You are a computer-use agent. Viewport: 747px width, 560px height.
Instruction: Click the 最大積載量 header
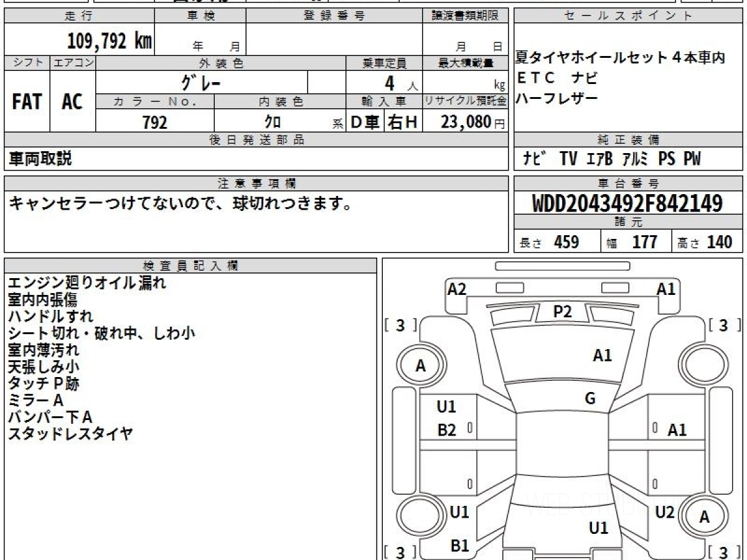pos(466,63)
